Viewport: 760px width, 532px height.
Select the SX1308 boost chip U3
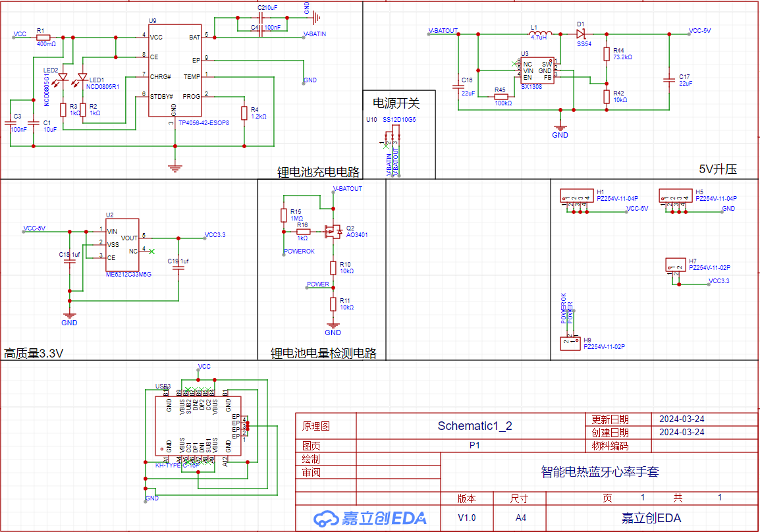[538, 70]
